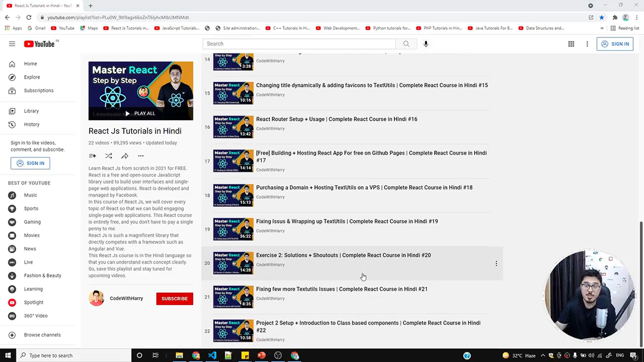
Task: Click thumbnail of video 21 (8:35)
Action: click(233, 297)
